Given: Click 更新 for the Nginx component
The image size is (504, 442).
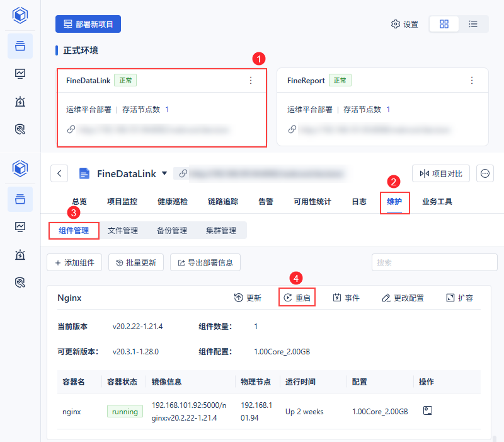Looking at the screenshot, I should tap(248, 298).
